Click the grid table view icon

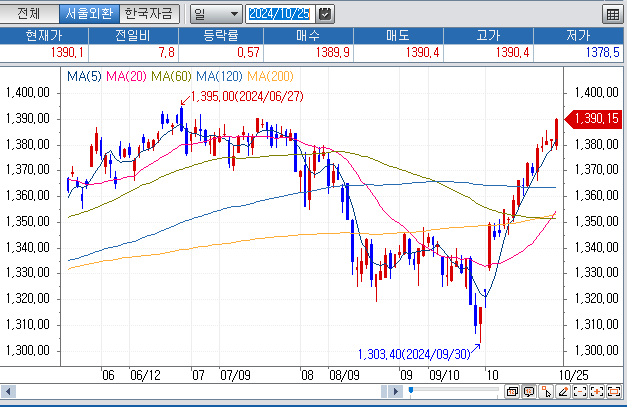[612, 14]
